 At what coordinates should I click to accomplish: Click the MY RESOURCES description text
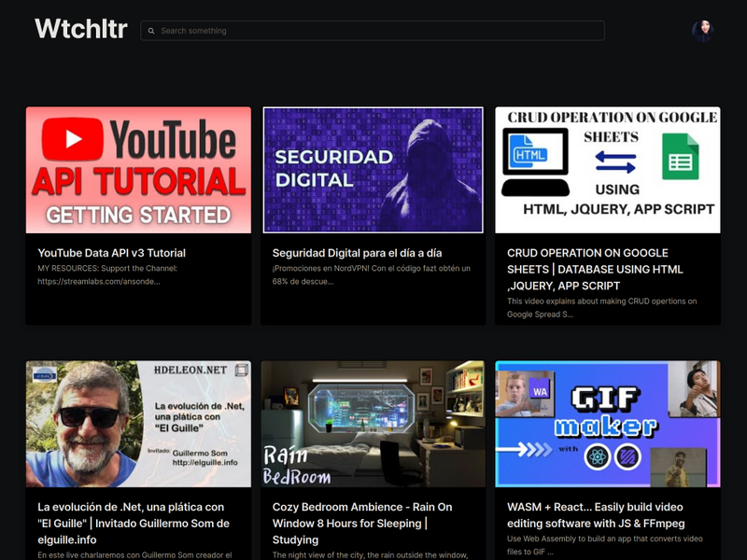pyautogui.click(x=107, y=274)
